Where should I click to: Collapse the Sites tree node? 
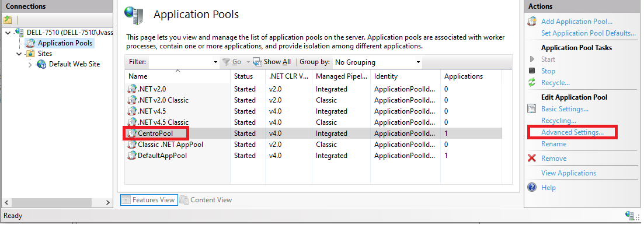point(19,54)
